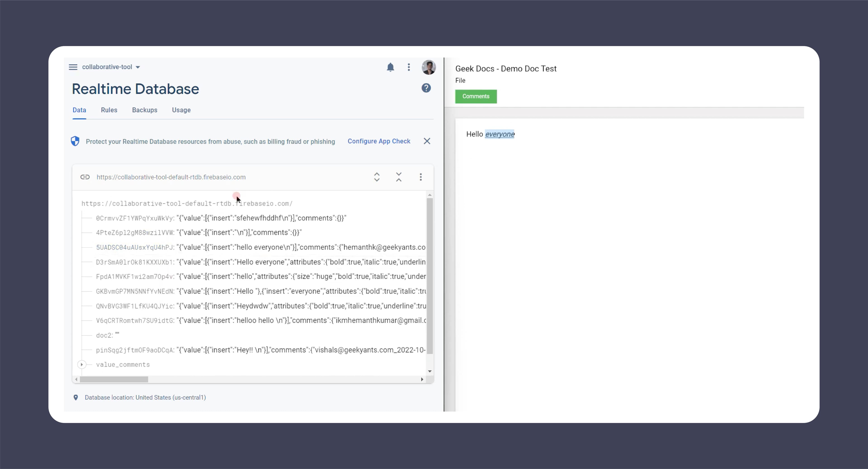Open the help question mark icon
The image size is (868, 469).
(426, 88)
